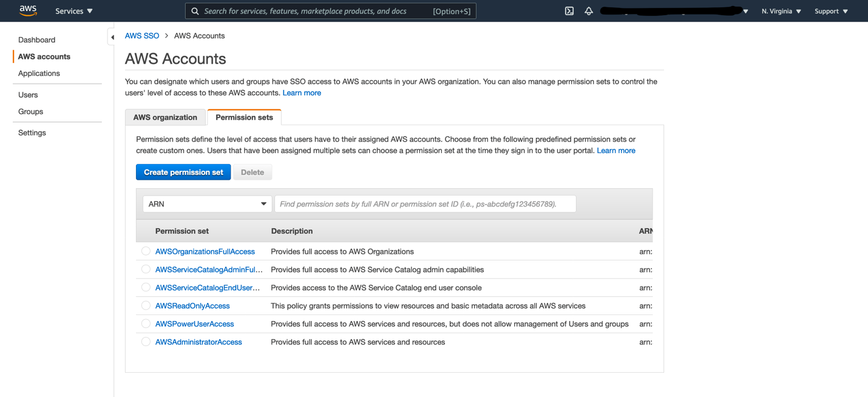
Task: Open the AWSPowerUserAccess permission set link
Action: [x=194, y=324]
